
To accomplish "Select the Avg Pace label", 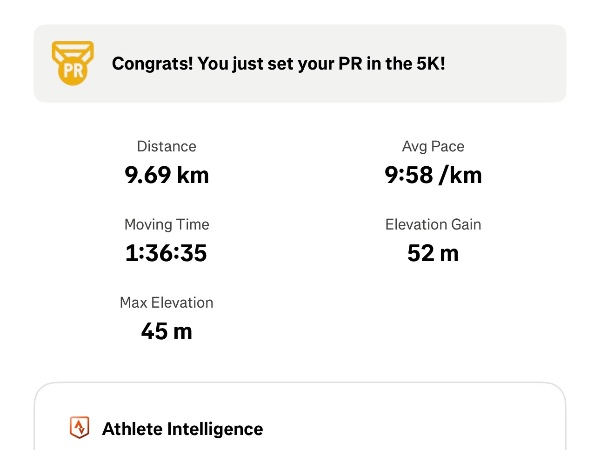I will 433,146.
